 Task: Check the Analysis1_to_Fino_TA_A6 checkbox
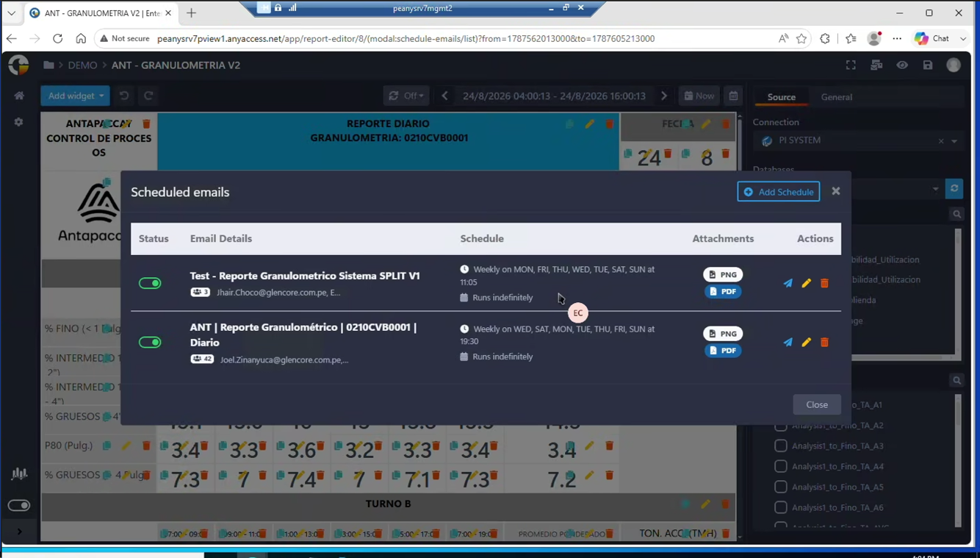781,507
